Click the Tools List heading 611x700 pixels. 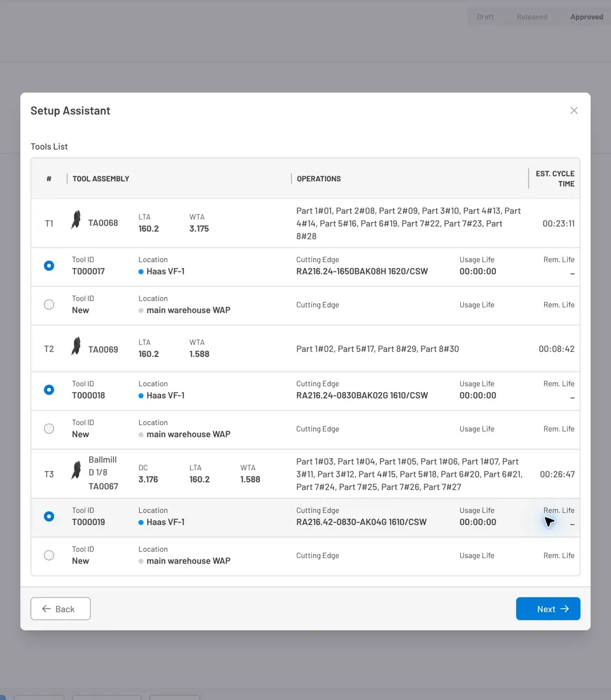[x=49, y=146]
